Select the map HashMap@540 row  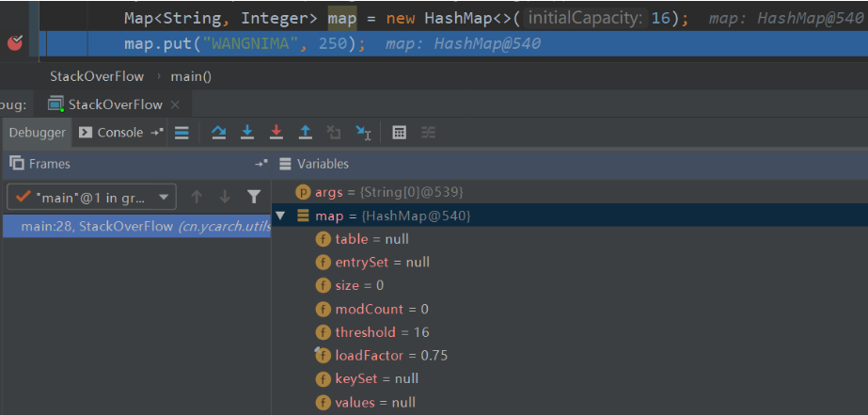(x=570, y=216)
